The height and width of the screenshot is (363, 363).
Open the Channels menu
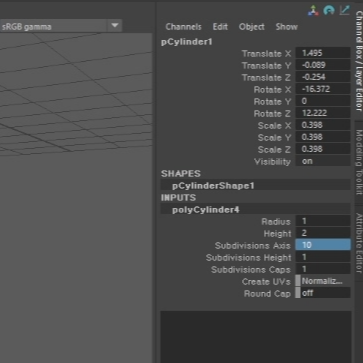[x=183, y=27]
